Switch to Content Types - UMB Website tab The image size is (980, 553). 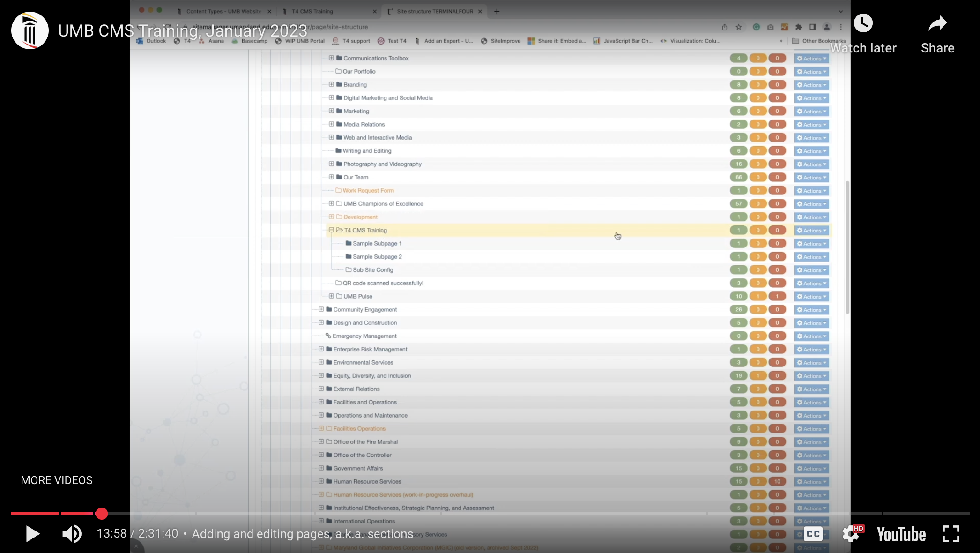(223, 11)
